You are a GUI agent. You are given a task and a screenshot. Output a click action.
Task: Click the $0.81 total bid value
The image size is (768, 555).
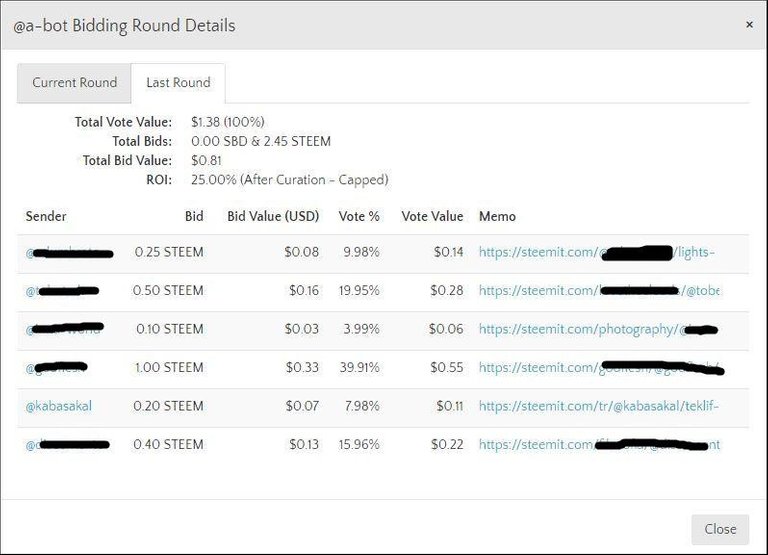(206, 161)
